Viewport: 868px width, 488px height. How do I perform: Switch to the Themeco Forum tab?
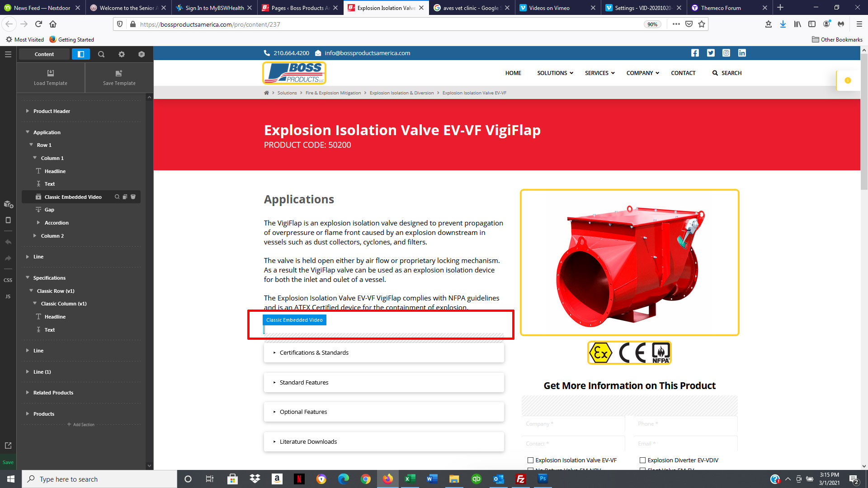[730, 8]
